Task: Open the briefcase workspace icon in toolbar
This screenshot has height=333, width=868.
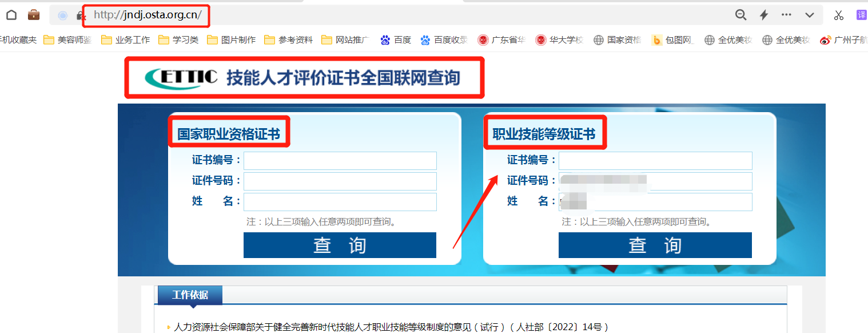Action: 33,15
